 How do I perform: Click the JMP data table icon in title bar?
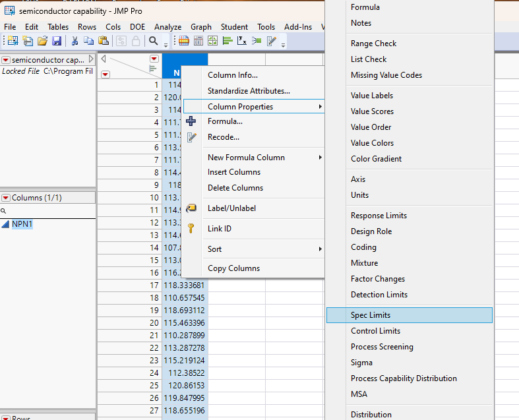[x=10, y=11]
